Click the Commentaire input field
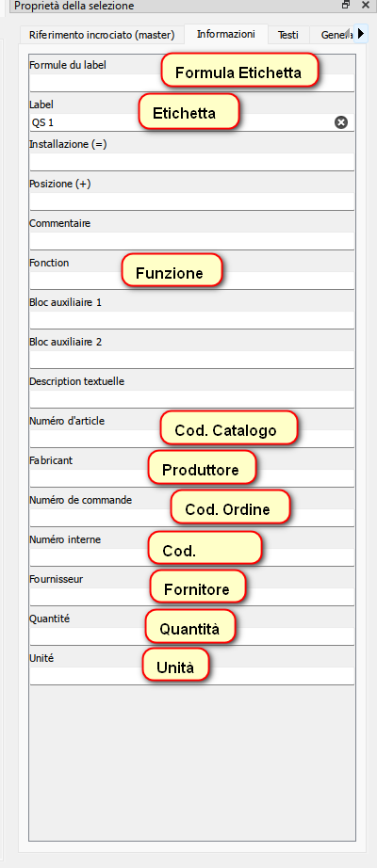This screenshot has height=868, width=377. click(192, 241)
